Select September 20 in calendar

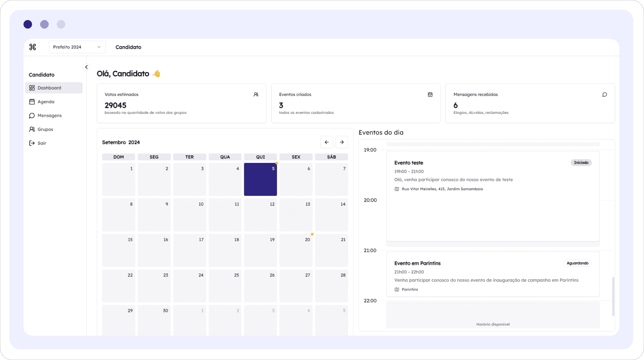(296, 250)
